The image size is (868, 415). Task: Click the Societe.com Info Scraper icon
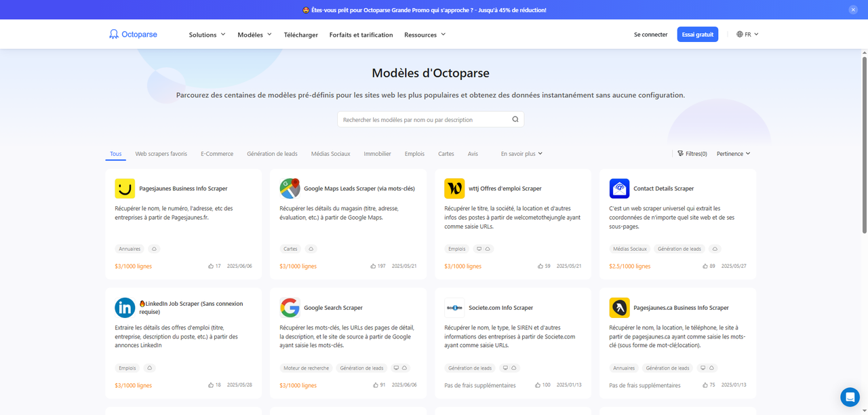(454, 308)
